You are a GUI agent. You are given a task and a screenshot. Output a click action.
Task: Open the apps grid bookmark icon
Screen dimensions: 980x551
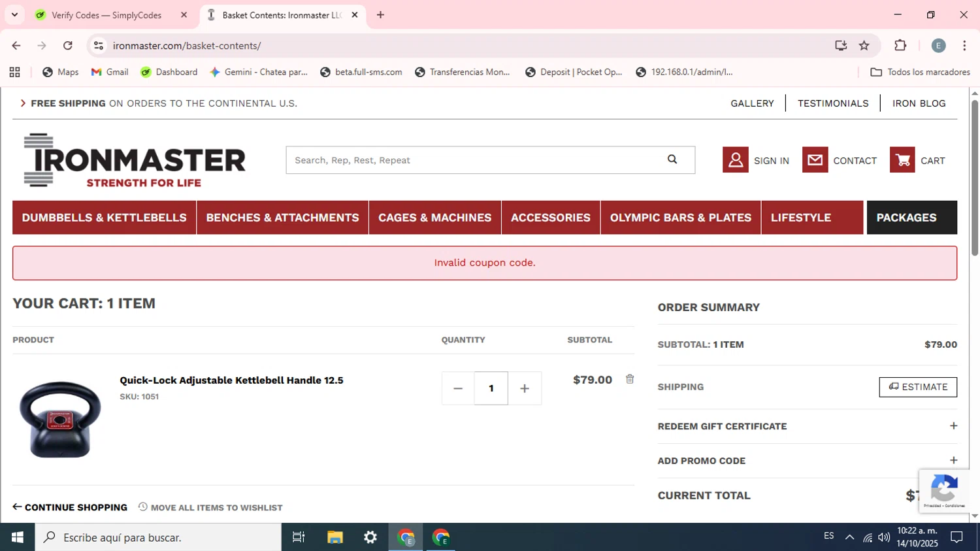coord(15,72)
